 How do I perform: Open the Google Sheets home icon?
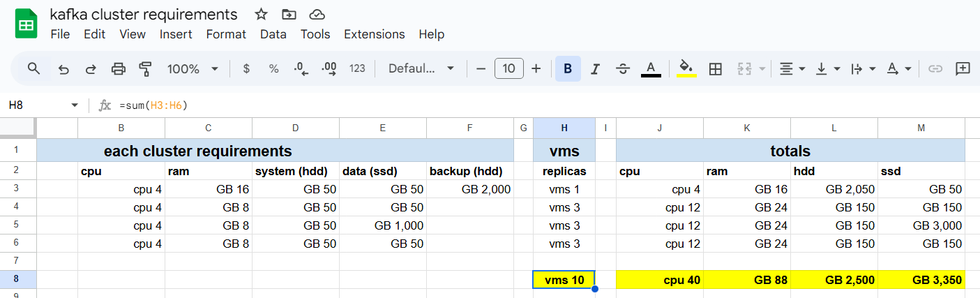27,24
